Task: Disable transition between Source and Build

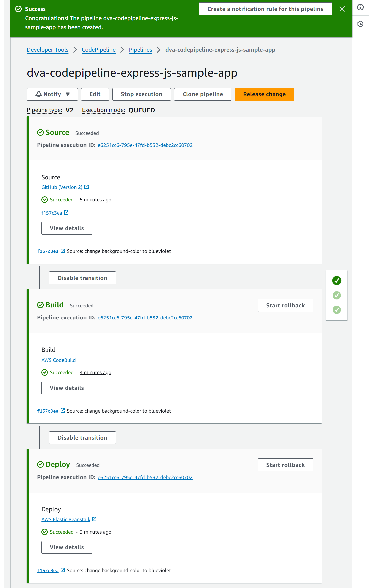Action: [x=82, y=278]
